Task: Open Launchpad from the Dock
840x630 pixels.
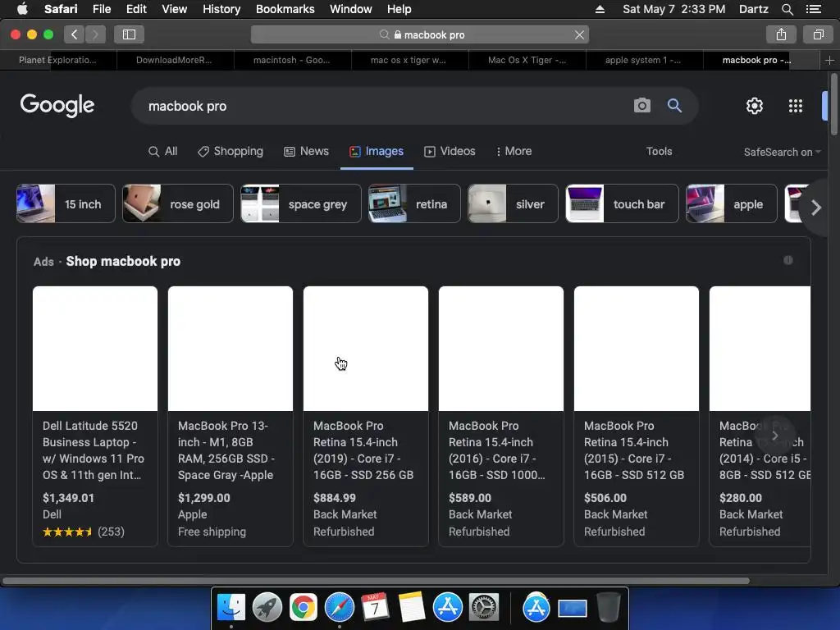Action: click(267, 608)
